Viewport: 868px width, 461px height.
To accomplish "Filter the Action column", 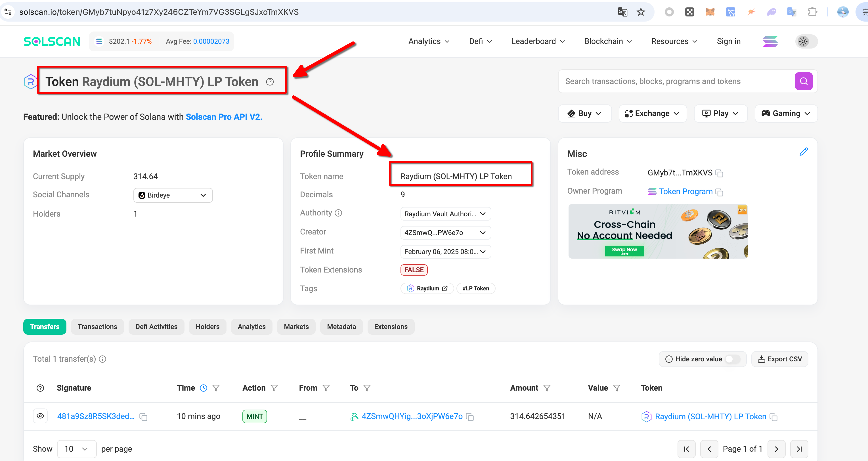I will (274, 388).
